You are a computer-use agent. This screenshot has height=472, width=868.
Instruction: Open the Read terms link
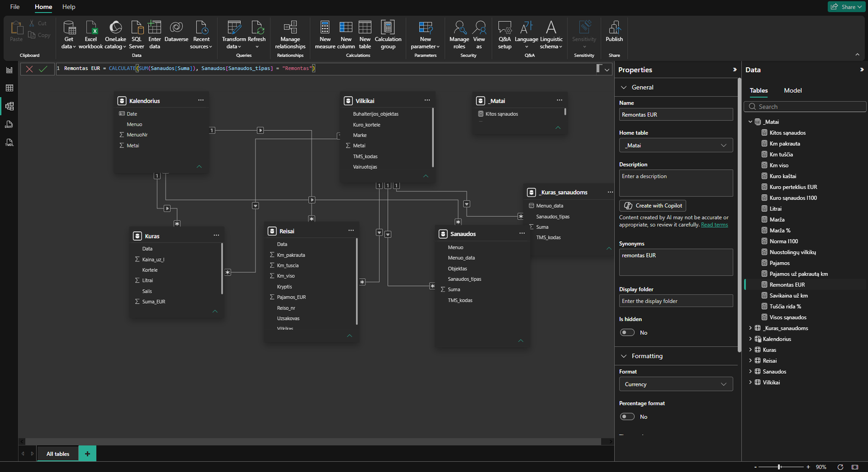(x=714, y=225)
